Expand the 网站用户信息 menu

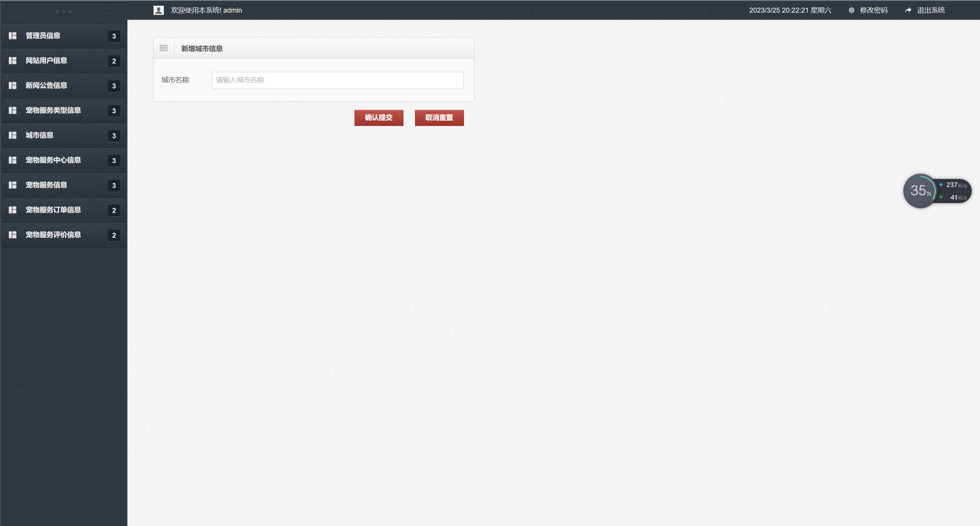coord(46,60)
